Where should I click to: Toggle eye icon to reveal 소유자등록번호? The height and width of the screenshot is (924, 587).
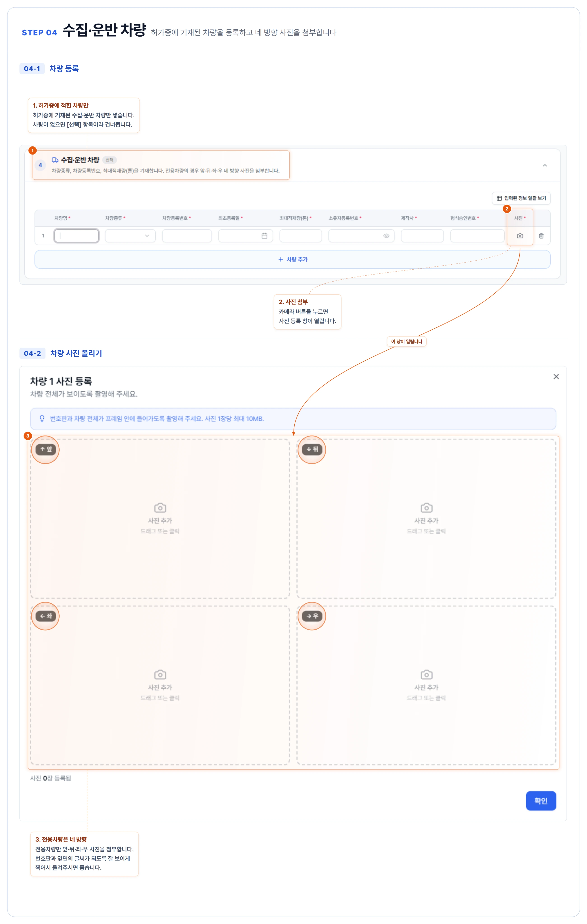pos(386,236)
